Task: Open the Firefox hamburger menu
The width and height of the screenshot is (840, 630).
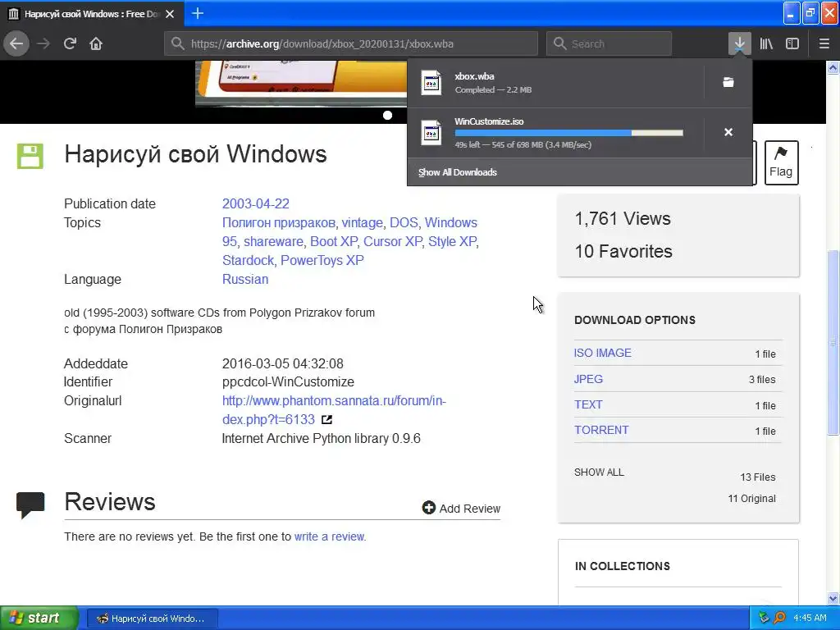Action: (x=824, y=43)
